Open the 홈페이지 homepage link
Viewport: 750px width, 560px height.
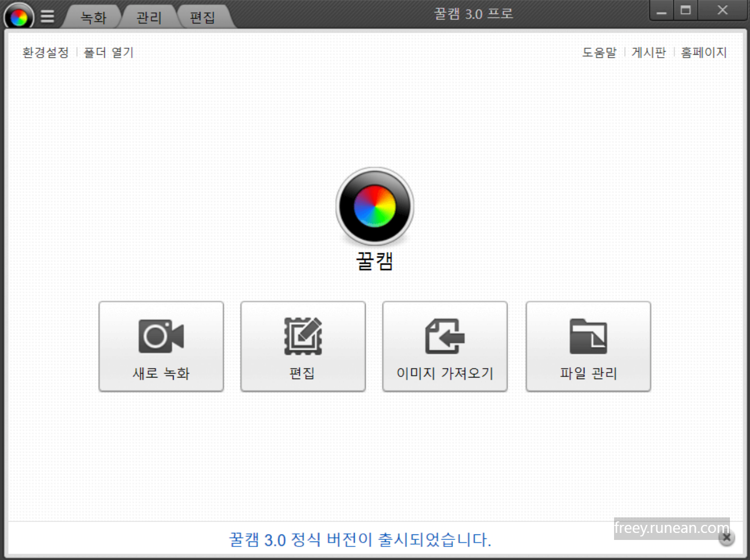tap(703, 52)
